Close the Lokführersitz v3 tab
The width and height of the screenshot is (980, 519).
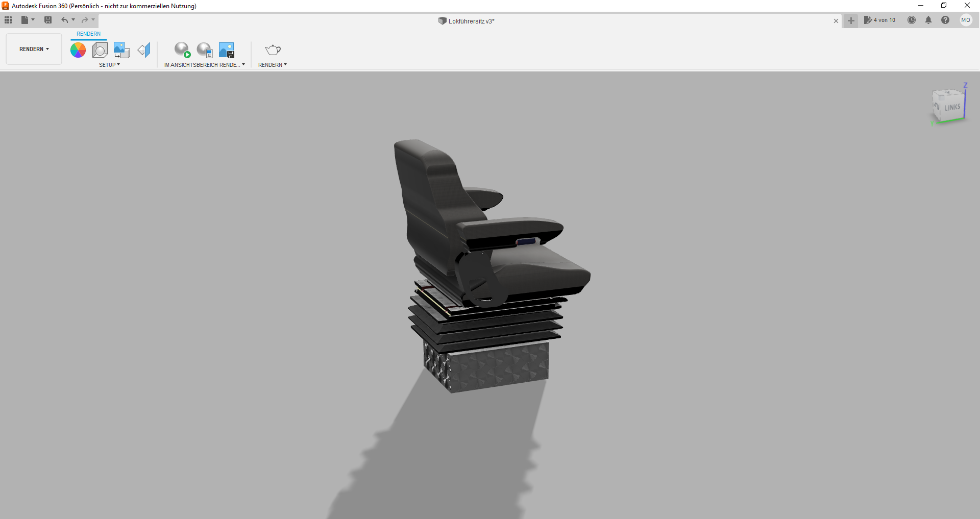pos(836,21)
